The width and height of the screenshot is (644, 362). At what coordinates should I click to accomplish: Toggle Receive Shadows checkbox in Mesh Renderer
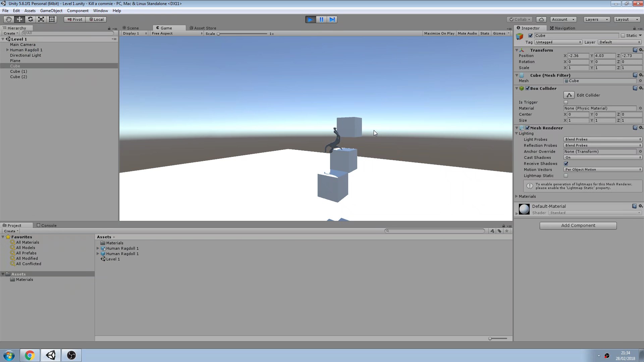[x=566, y=164]
